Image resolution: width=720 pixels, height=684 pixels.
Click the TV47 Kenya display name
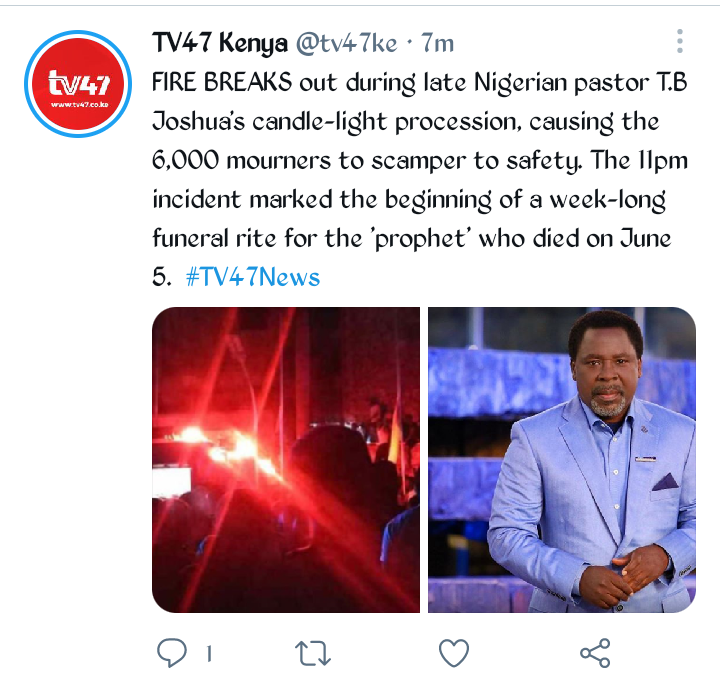point(220,43)
